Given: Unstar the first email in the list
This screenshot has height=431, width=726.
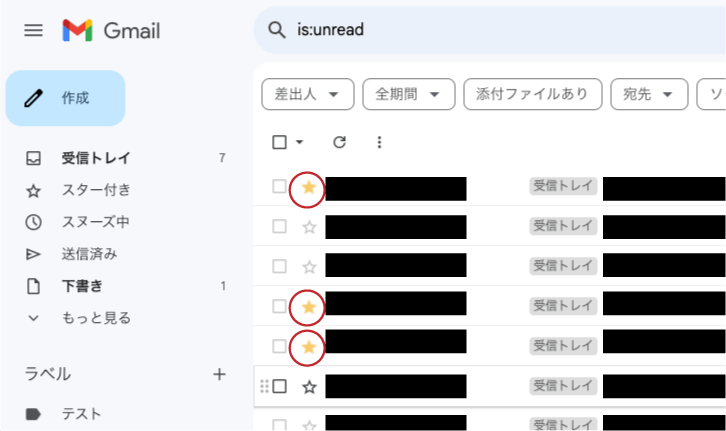Looking at the screenshot, I should (309, 187).
